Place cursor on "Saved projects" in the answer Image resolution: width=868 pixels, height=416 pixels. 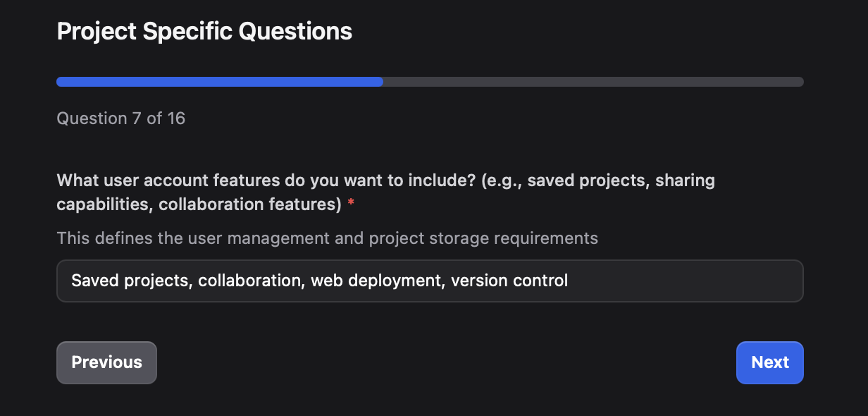[x=130, y=281]
